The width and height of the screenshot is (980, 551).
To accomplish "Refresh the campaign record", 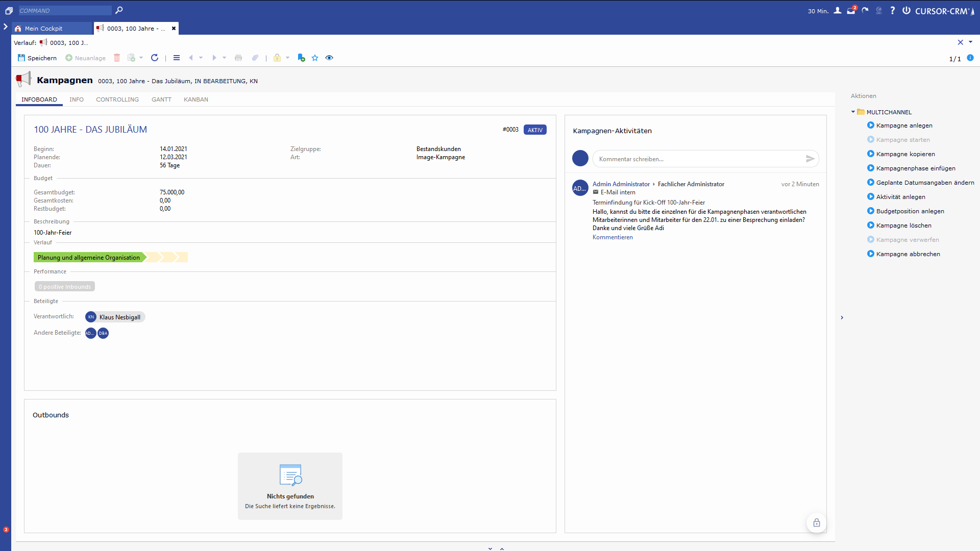I will 155,58.
